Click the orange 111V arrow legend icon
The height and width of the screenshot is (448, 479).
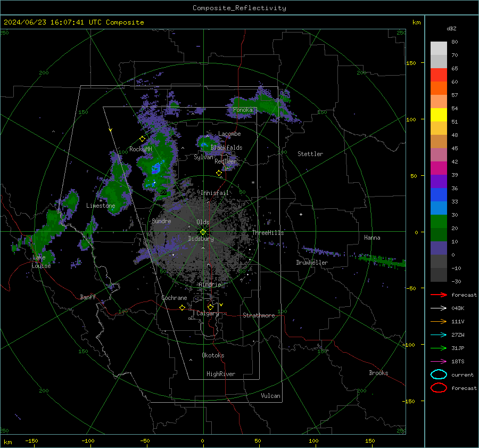pyautogui.click(x=439, y=321)
